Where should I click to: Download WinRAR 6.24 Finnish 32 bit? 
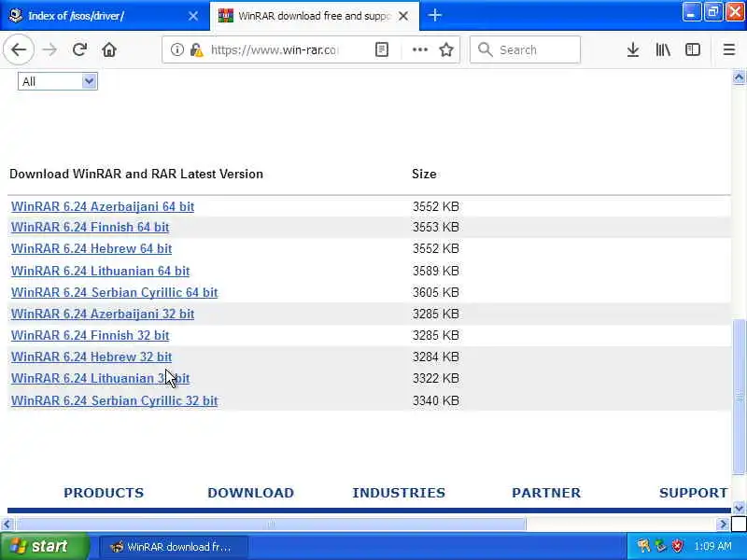point(90,335)
